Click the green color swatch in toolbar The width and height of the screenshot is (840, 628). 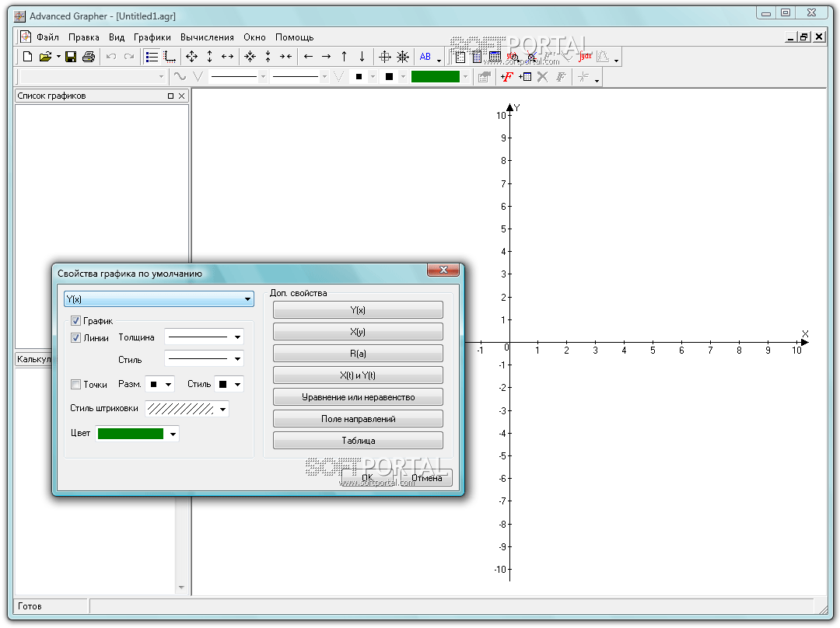point(435,77)
